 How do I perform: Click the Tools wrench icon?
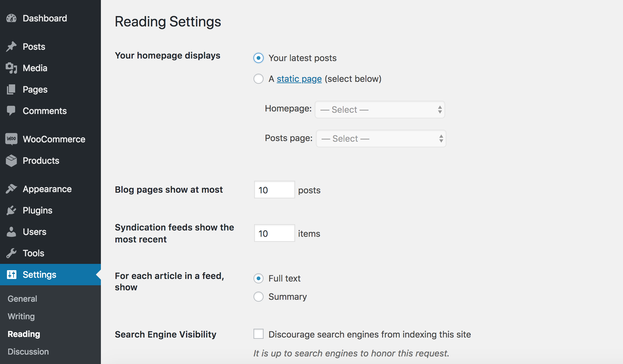point(11,253)
